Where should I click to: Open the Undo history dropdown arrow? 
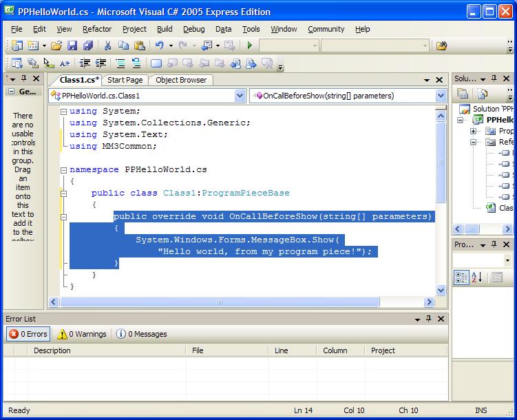171,45
